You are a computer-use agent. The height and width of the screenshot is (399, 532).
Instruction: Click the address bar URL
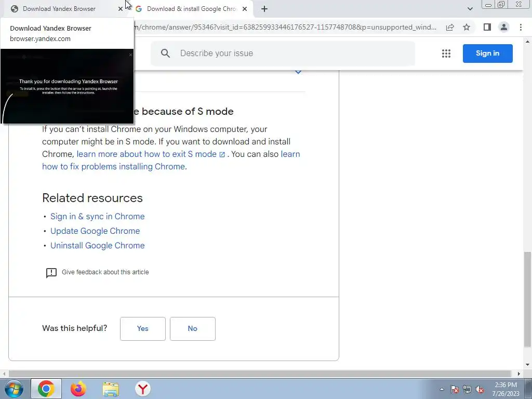pos(285,27)
